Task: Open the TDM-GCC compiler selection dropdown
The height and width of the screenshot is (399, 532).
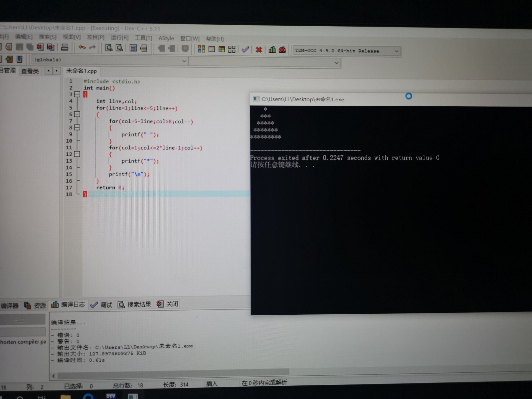Action: pos(397,51)
